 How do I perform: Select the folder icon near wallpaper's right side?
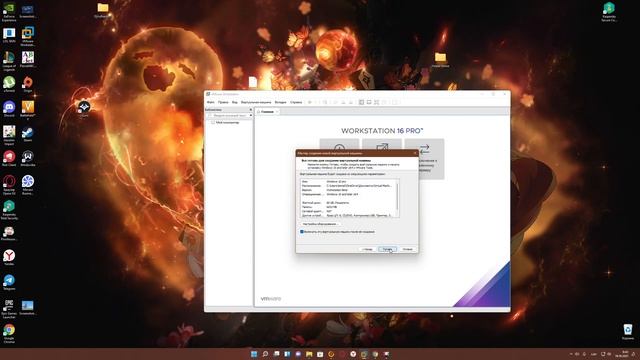(440, 60)
